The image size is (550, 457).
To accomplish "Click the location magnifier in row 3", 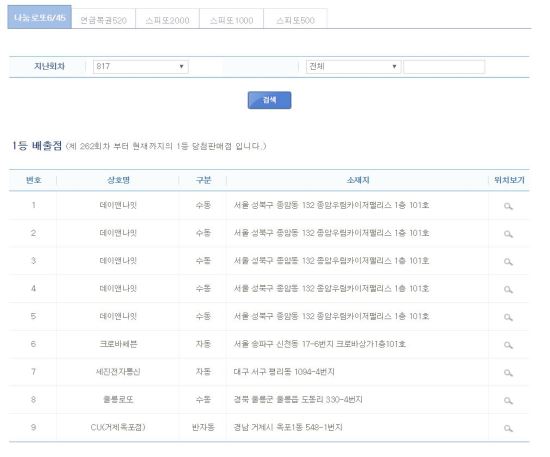I will (508, 262).
